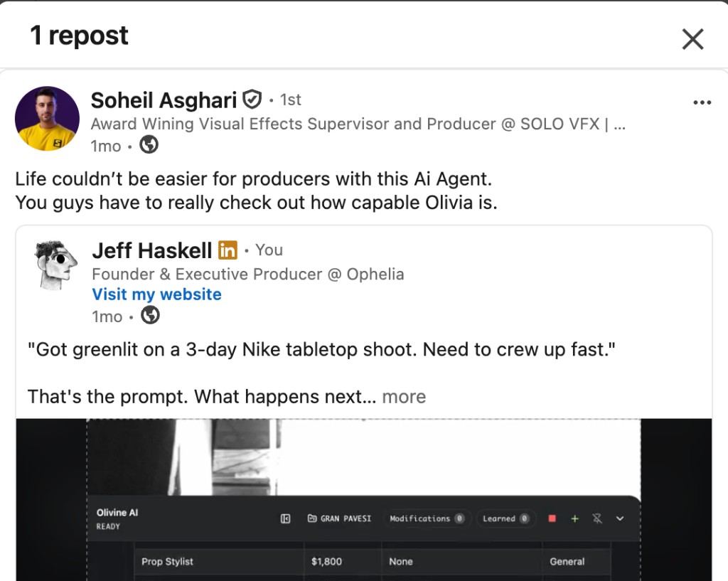The width and height of the screenshot is (728, 581).
Task: Click the GRAN PAVESI folder label
Action: click(x=340, y=518)
